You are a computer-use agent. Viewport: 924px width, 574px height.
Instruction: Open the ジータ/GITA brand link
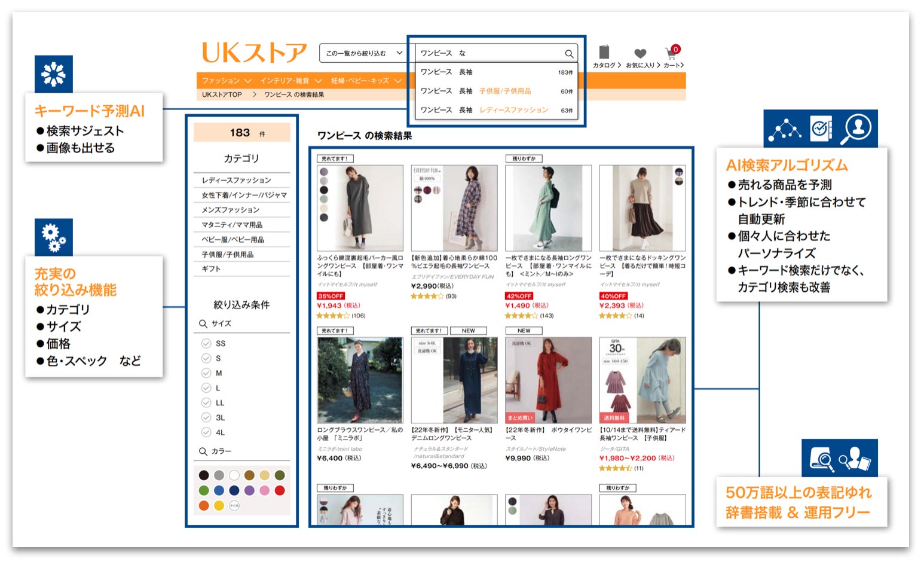click(614, 448)
